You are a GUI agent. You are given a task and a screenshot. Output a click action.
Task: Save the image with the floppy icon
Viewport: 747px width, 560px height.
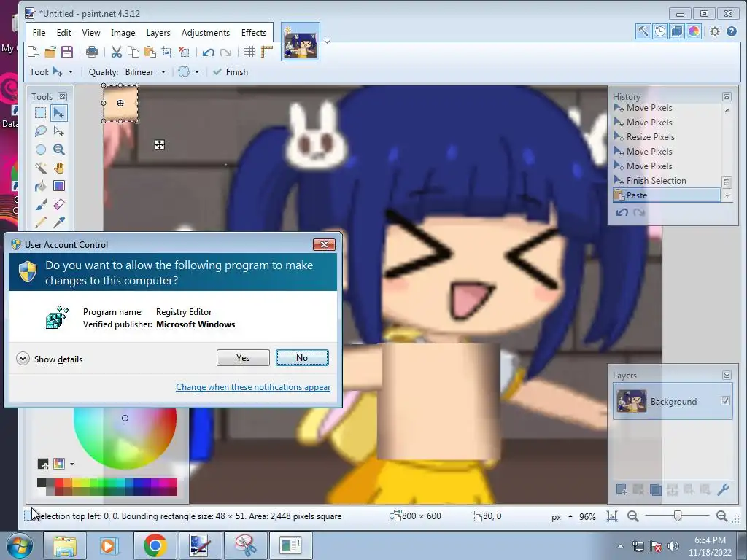click(x=66, y=52)
